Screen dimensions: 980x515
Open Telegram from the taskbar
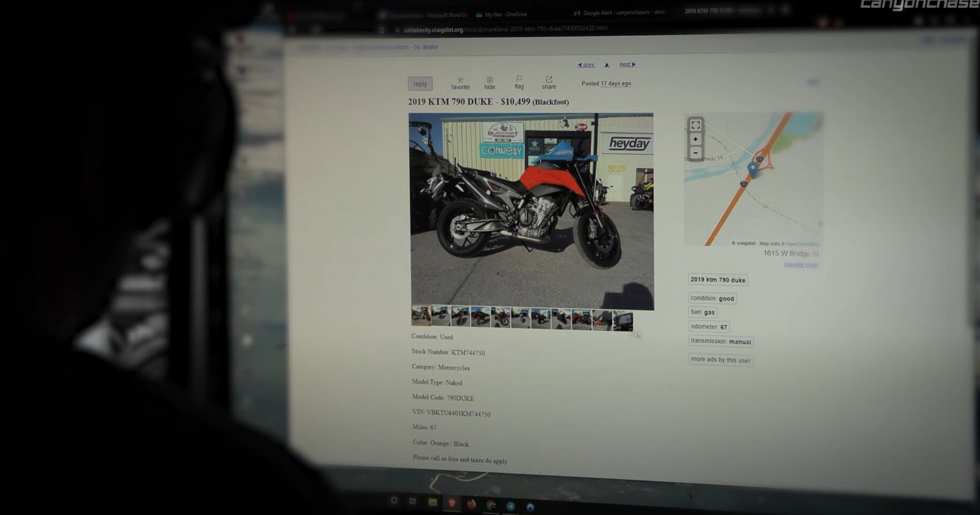(x=511, y=506)
